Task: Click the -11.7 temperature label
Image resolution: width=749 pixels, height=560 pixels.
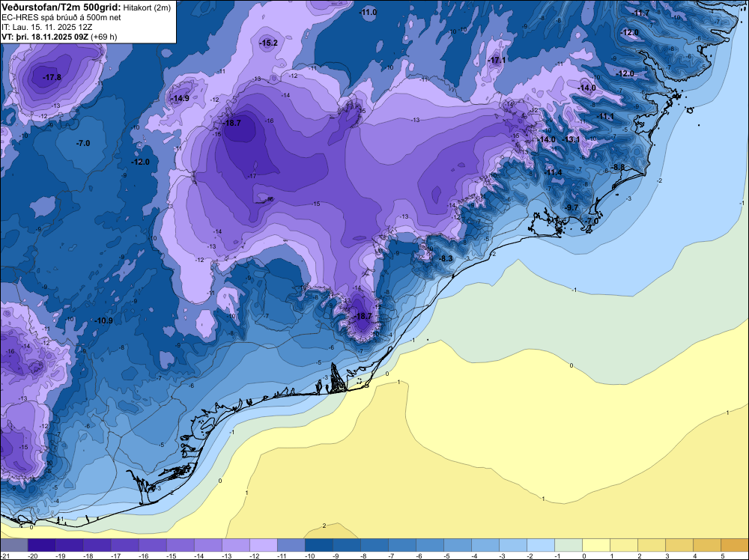Action: 641,13
